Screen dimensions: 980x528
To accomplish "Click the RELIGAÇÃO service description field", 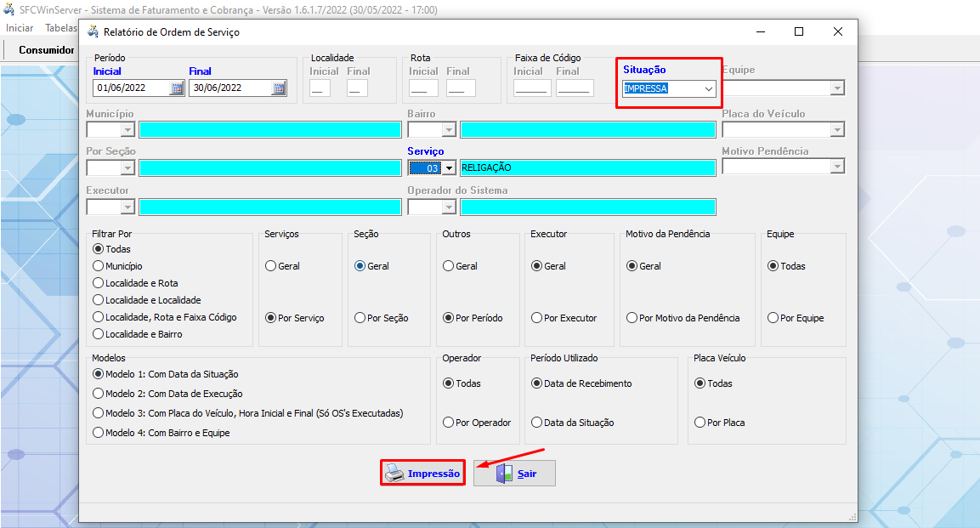I will pyautogui.click(x=587, y=168).
